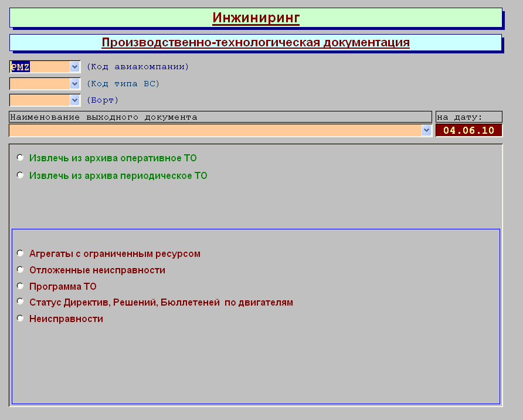Open the 'Борт' dropdown arrow
This screenshot has height=420, width=523.
point(74,100)
